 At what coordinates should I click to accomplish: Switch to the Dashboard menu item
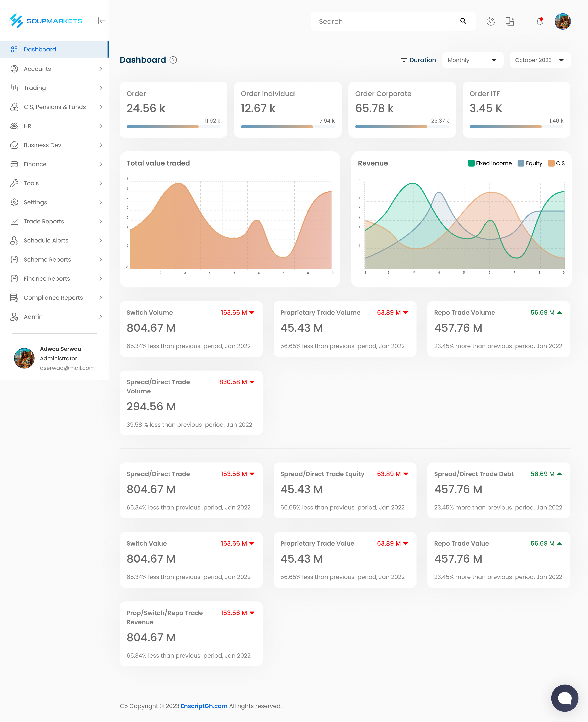[40, 49]
